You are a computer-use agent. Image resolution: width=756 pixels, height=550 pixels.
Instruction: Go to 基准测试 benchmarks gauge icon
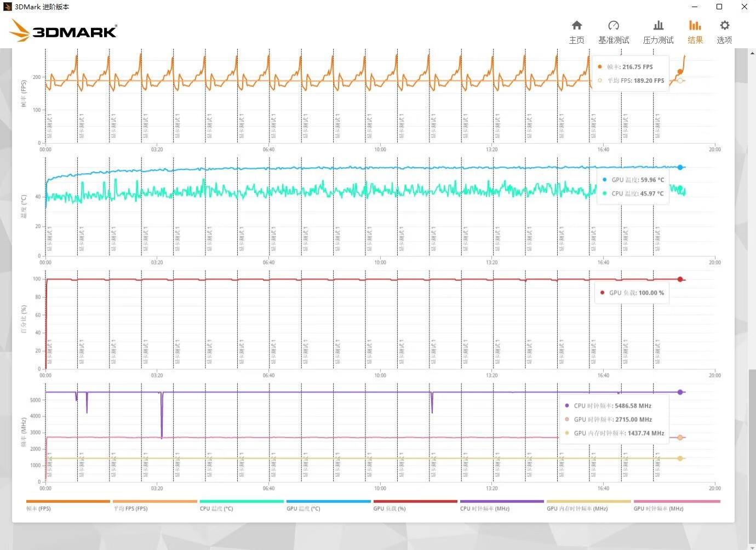tap(614, 32)
